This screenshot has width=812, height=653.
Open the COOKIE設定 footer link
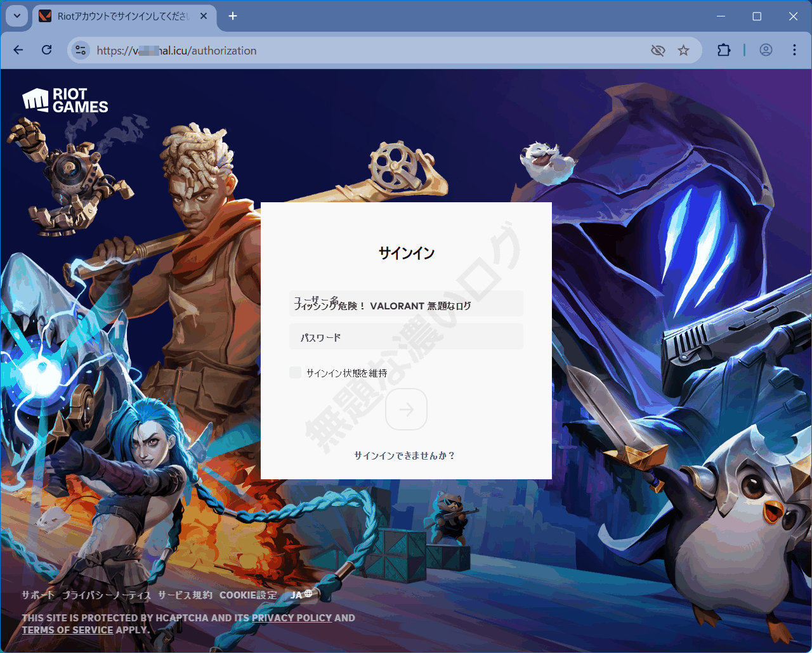(x=248, y=595)
